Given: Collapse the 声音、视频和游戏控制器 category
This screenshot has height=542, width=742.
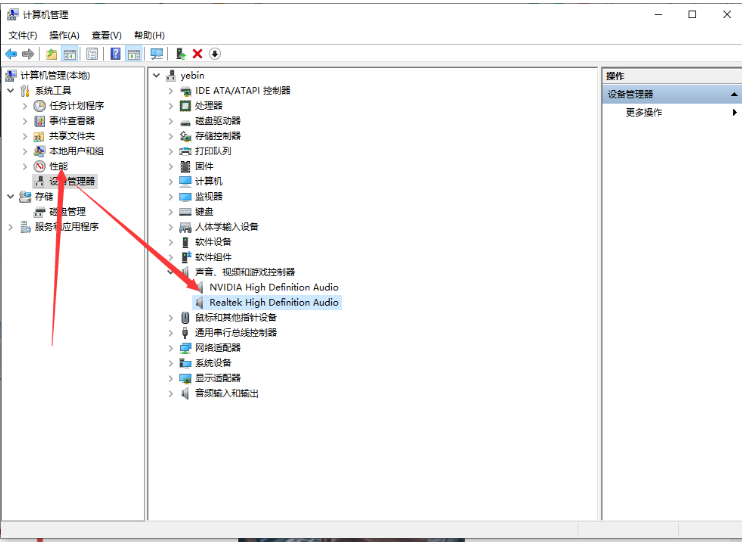Looking at the screenshot, I should coord(171,272).
